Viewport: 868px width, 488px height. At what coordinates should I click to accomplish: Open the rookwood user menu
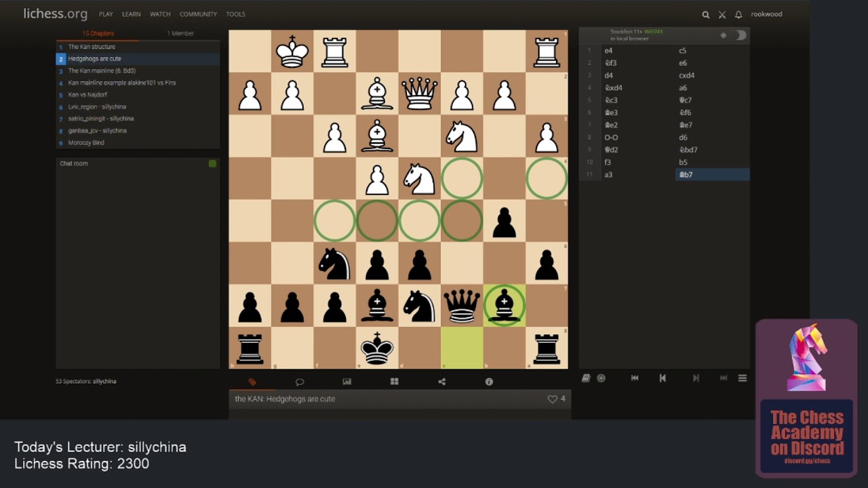pyautogui.click(x=766, y=14)
